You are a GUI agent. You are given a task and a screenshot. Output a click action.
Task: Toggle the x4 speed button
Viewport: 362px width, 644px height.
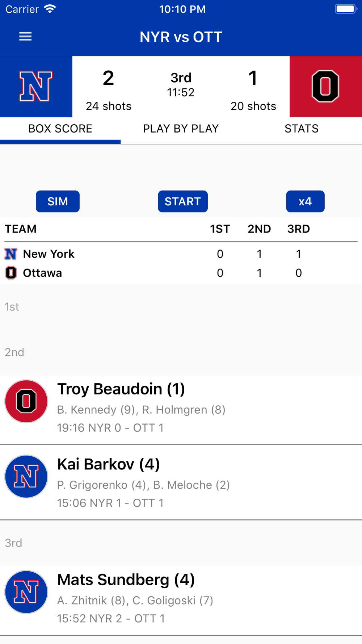coord(305,201)
